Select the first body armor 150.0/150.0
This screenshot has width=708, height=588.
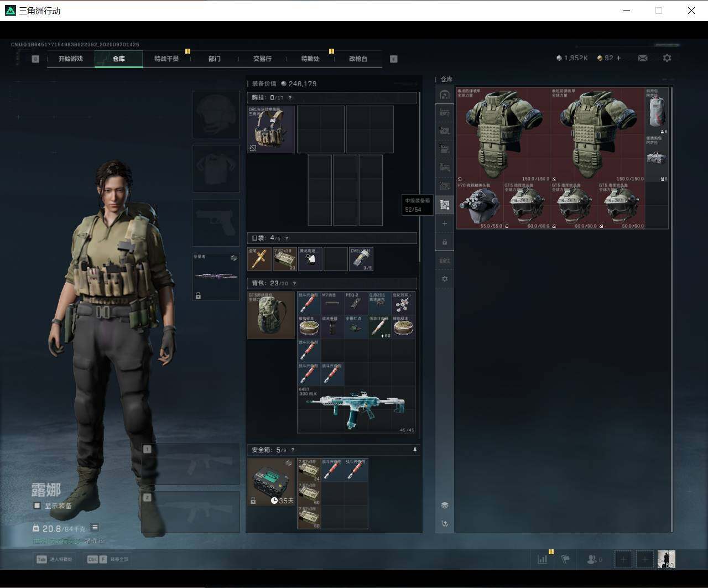[x=503, y=134]
